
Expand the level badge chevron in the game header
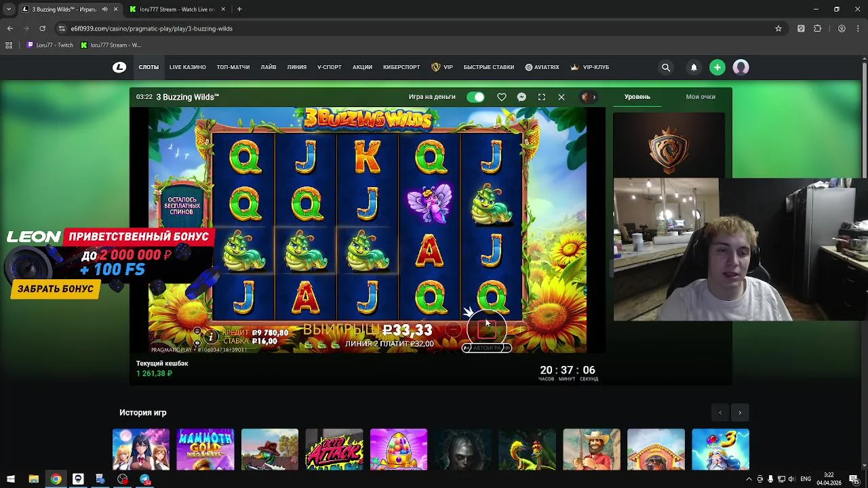(x=594, y=97)
